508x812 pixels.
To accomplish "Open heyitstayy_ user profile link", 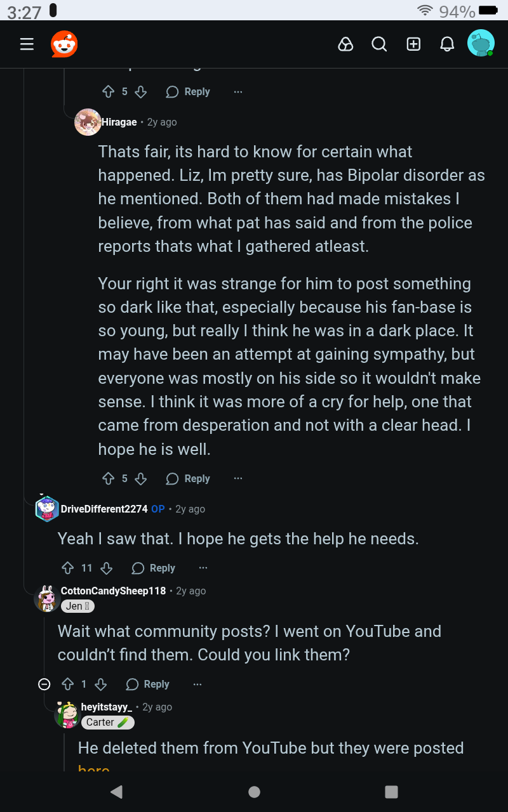I will (x=106, y=707).
